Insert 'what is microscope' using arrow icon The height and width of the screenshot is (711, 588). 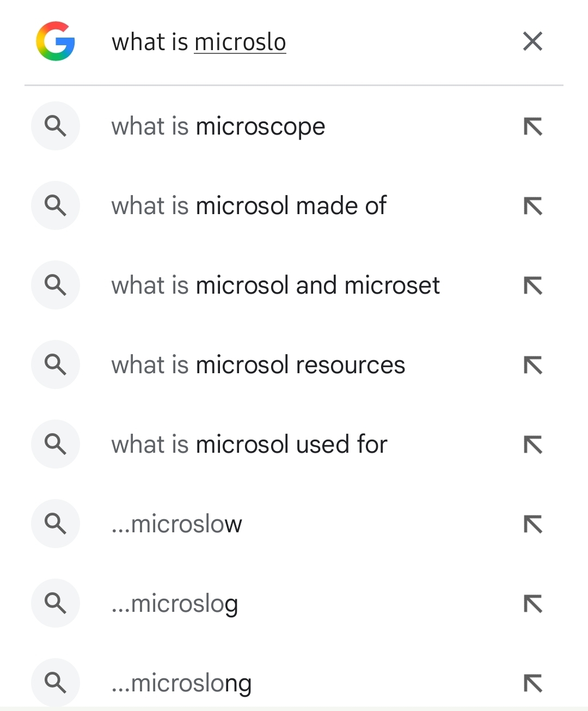point(532,126)
